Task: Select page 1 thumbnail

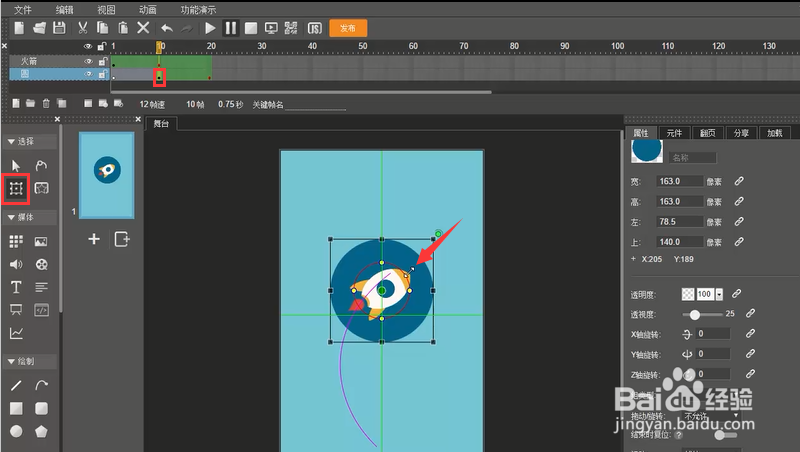Action: click(x=107, y=175)
